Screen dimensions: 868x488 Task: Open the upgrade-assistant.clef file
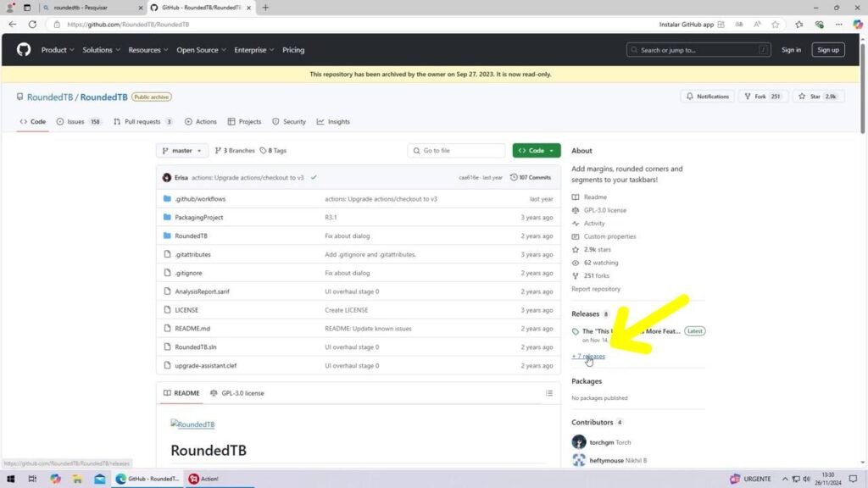[205, 366]
